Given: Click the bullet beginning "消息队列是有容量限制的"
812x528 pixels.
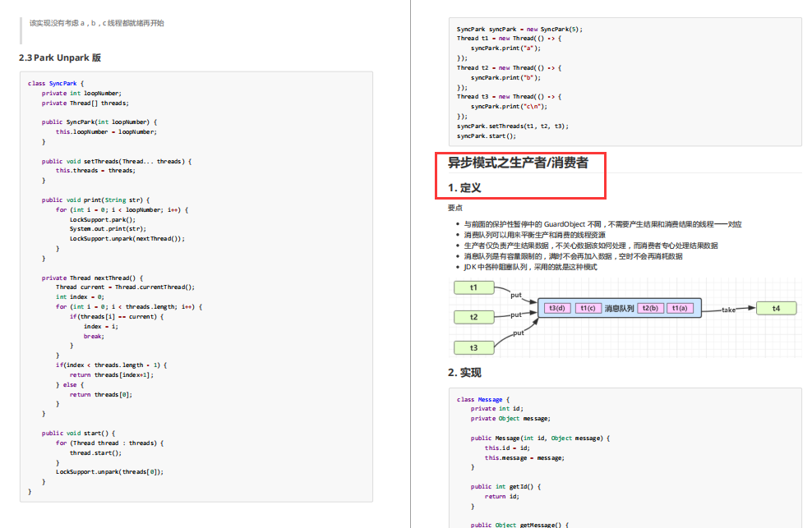Looking at the screenshot, I should pos(574,256).
